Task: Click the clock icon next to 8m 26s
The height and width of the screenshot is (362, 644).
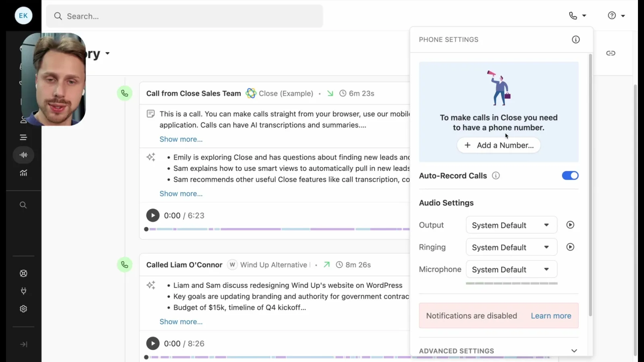Action: pyautogui.click(x=339, y=265)
